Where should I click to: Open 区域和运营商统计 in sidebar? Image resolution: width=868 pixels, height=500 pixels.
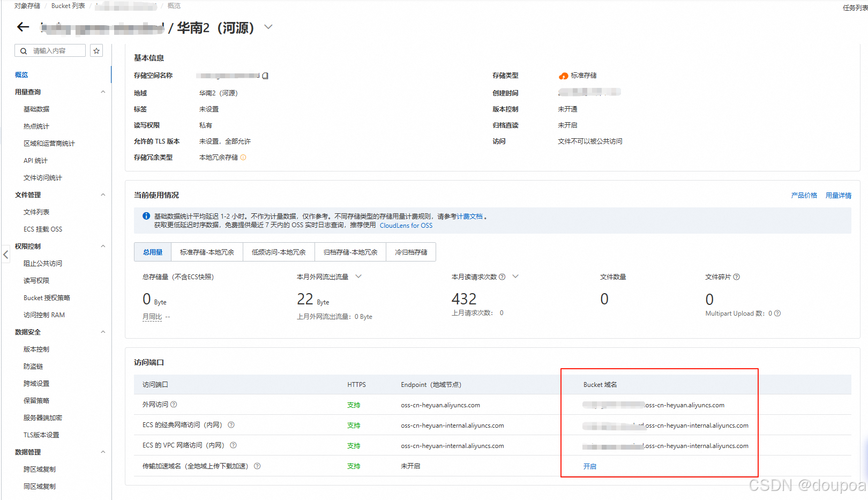point(49,144)
